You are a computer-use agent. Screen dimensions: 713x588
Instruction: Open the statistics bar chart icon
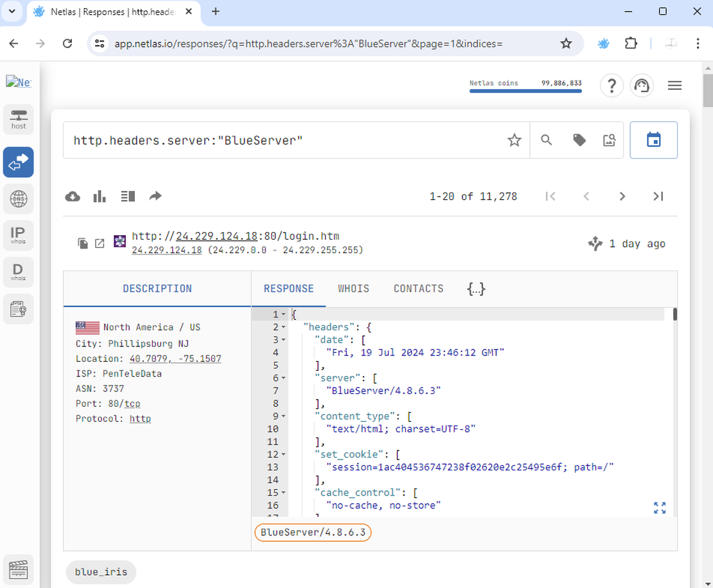[x=100, y=197]
